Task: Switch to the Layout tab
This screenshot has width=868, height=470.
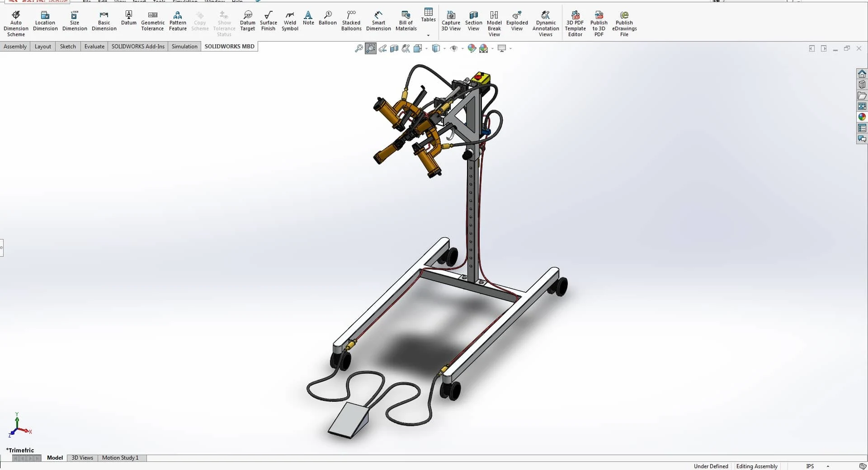Action: click(43, 47)
